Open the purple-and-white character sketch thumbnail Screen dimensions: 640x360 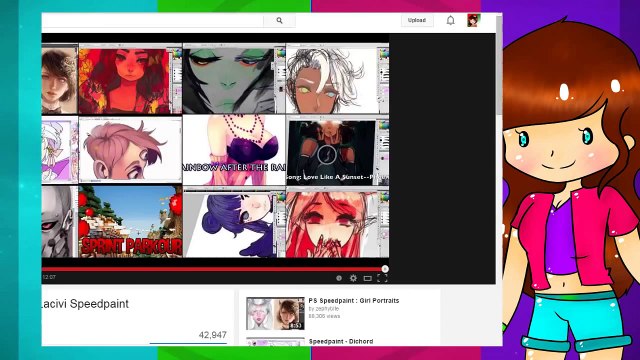(60, 150)
